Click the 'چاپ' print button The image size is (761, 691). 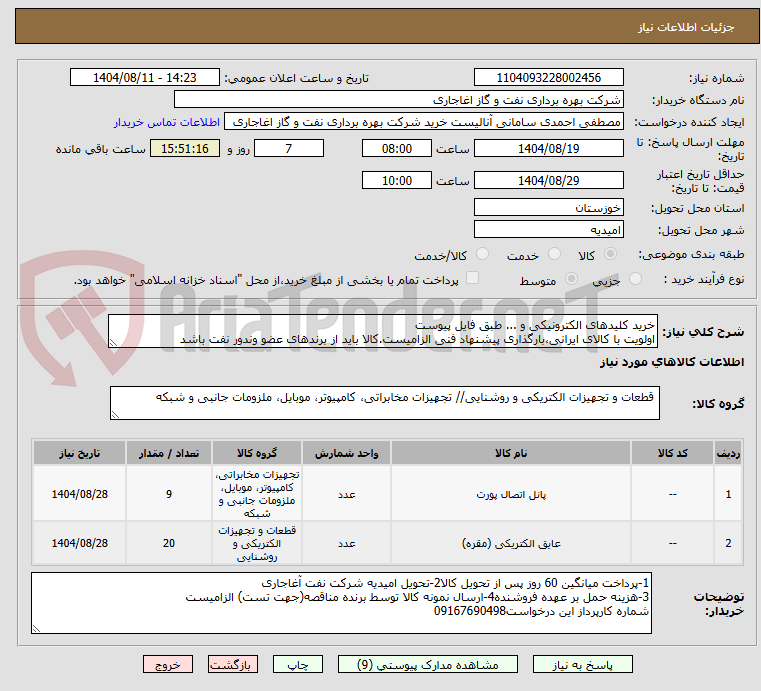click(298, 664)
